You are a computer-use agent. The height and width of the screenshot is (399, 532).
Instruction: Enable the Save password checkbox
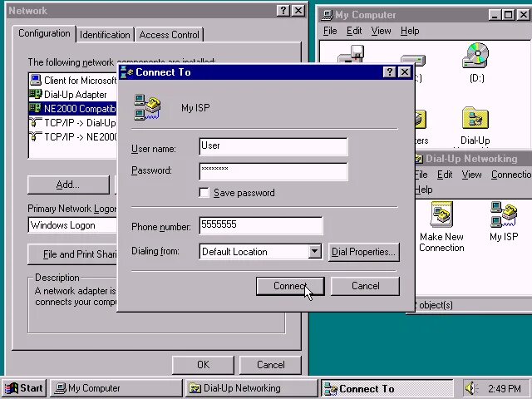tap(204, 193)
